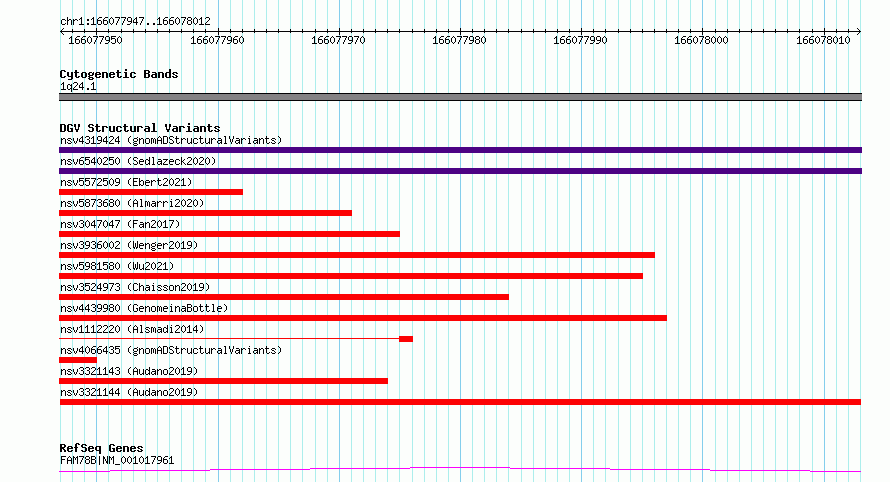Select the Cytogenetic Bands track title
The height and width of the screenshot is (482, 890).
point(119,74)
